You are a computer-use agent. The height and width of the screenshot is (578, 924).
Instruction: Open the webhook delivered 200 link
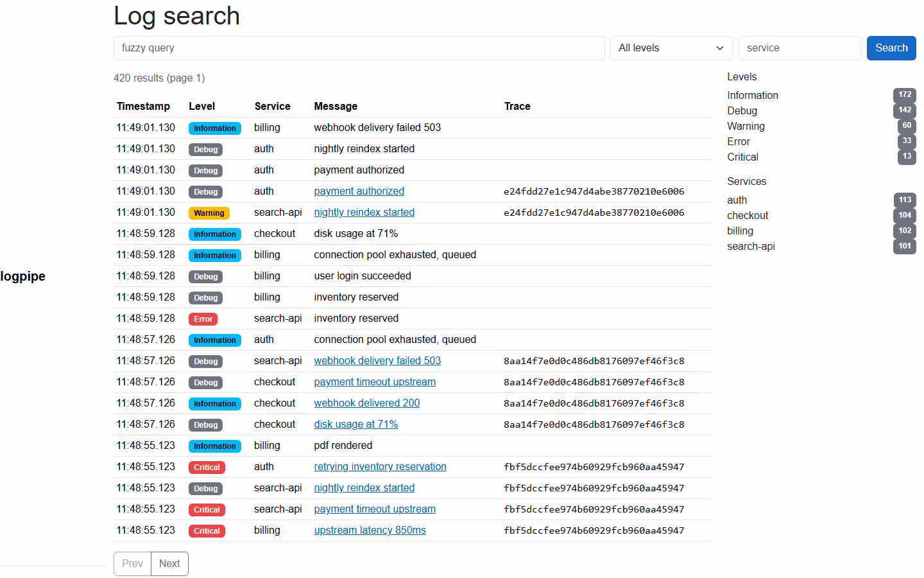366,403
